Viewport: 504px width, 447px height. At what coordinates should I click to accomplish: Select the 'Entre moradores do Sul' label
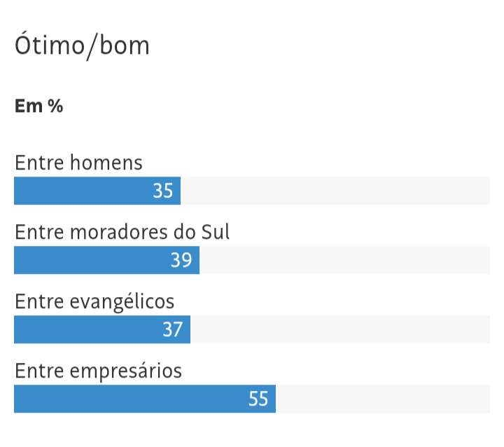tap(122, 232)
